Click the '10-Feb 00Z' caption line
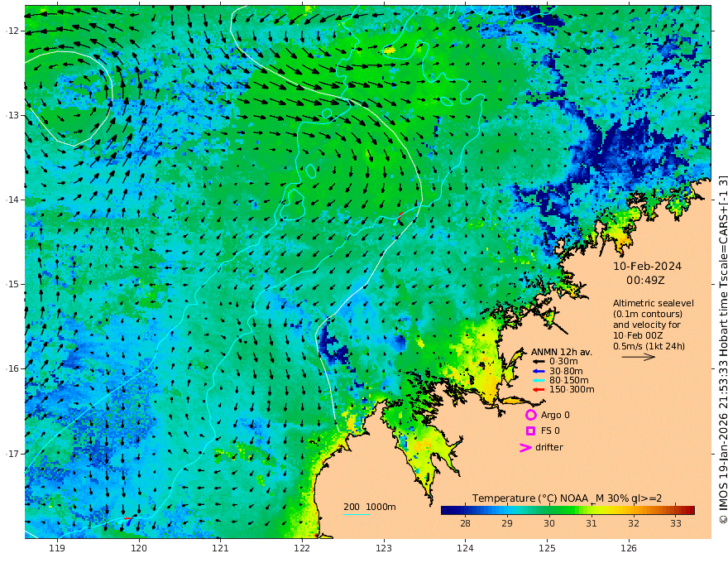 pyautogui.click(x=638, y=335)
